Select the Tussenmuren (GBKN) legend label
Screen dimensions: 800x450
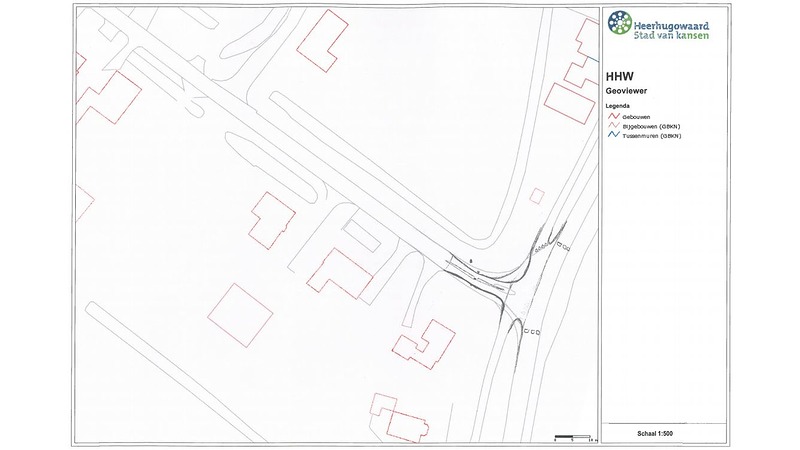point(651,135)
